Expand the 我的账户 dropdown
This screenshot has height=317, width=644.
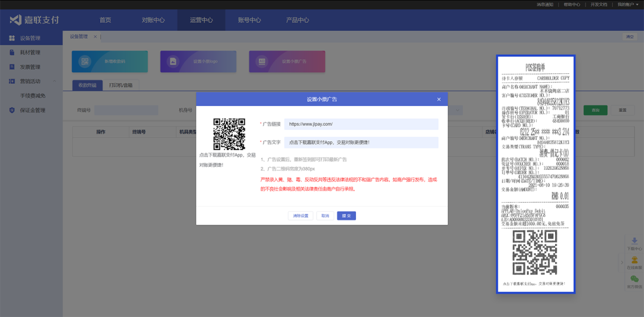[x=627, y=5]
